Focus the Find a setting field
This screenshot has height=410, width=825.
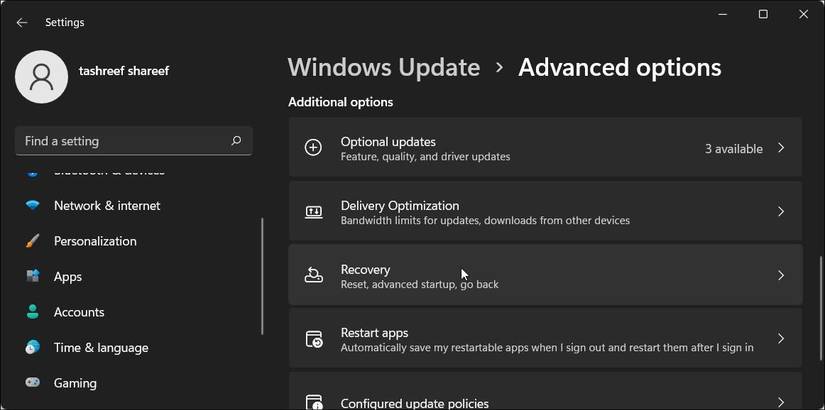click(x=120, y=141)
